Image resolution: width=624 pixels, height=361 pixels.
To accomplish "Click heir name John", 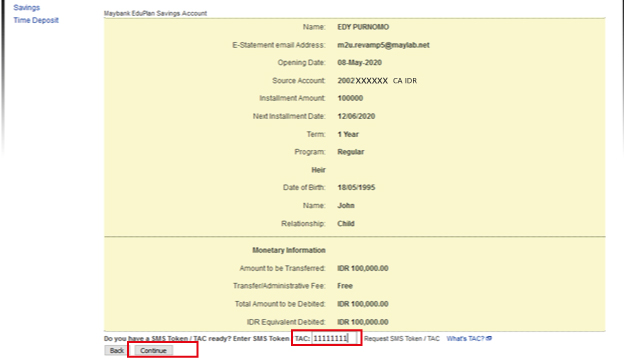I will (346, 206).
